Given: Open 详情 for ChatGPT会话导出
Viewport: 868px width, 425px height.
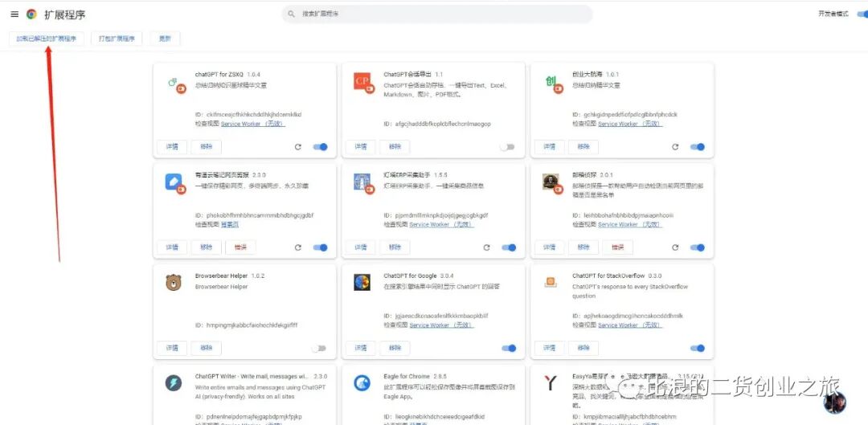Looking at the screenshot, I should coord(360,147).
